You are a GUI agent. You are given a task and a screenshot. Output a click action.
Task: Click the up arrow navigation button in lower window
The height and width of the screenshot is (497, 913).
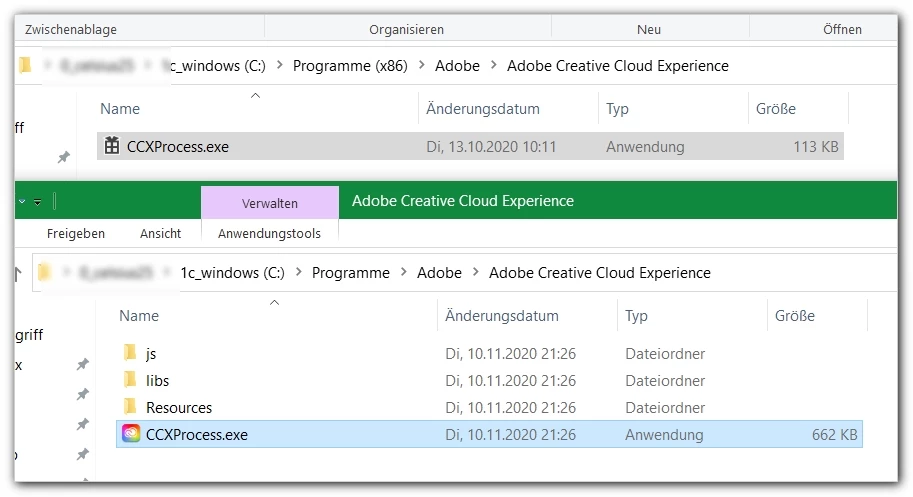[17, 274]
